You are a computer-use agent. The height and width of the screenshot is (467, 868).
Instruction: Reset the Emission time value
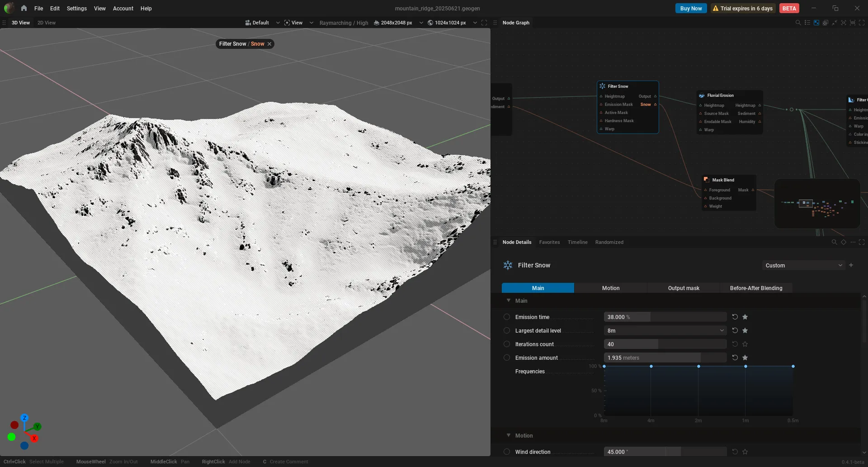click(x=735, y=317)
